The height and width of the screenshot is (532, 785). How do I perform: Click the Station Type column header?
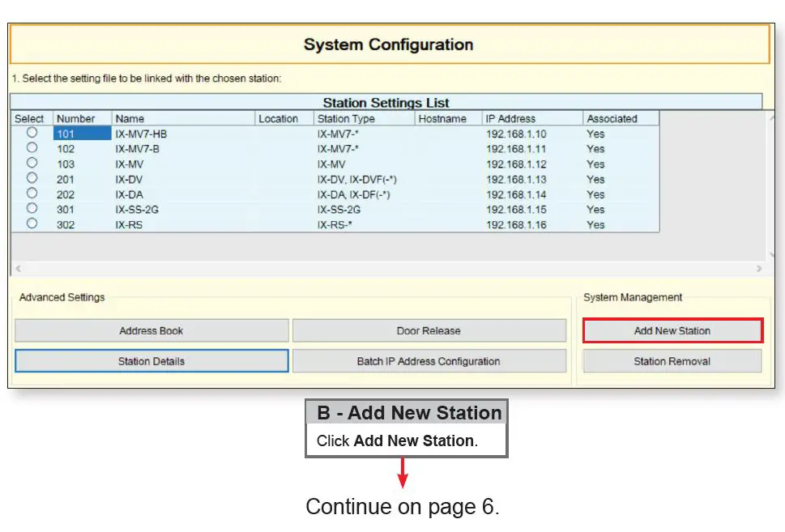click(365, 118)
